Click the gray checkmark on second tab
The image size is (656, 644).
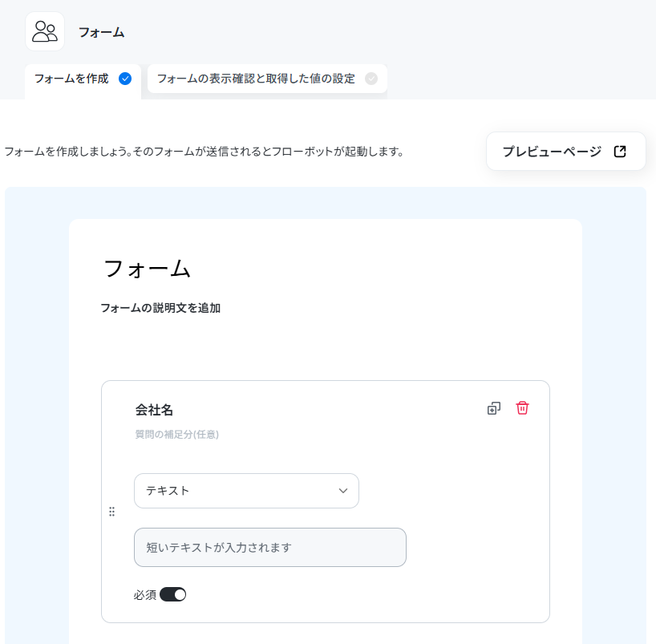tap(371, 79)
